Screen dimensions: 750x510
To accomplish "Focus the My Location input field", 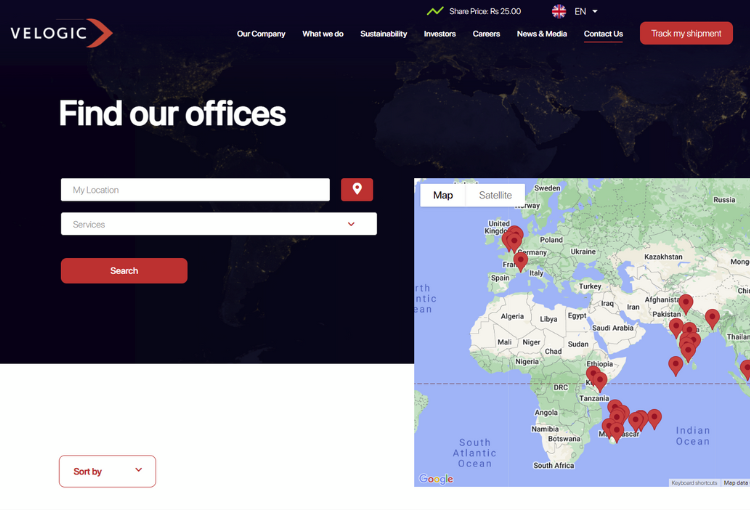I will [195, 189].
